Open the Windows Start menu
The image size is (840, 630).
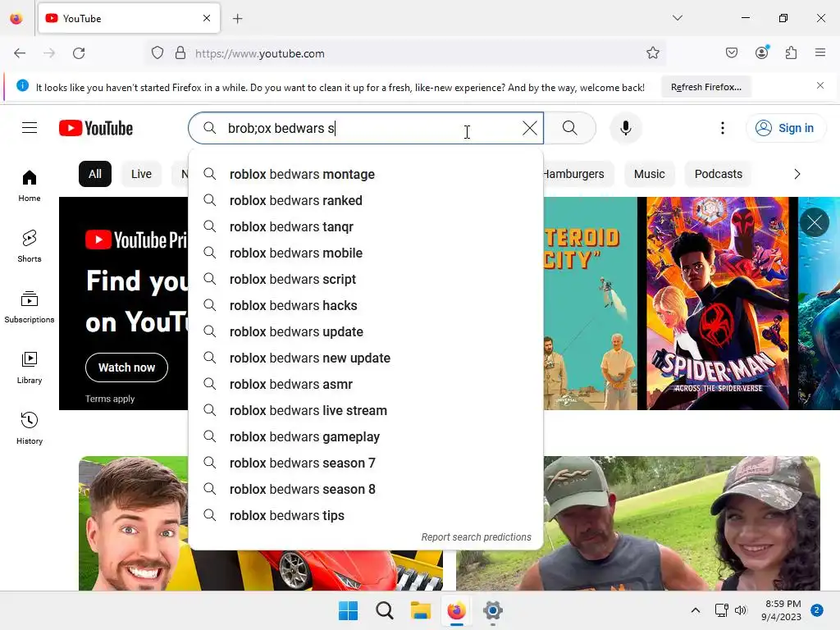[x=348, y=610]
